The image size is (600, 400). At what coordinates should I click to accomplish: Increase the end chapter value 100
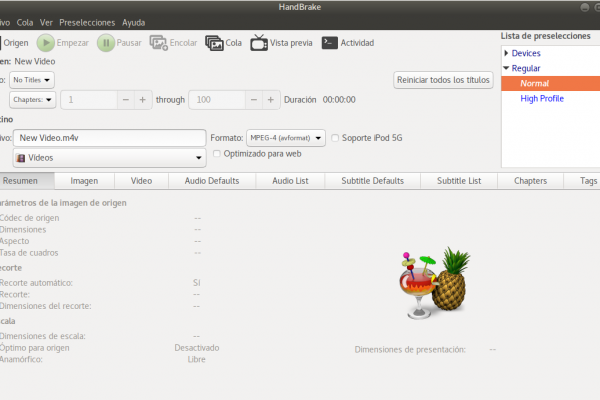pos(271,100)
